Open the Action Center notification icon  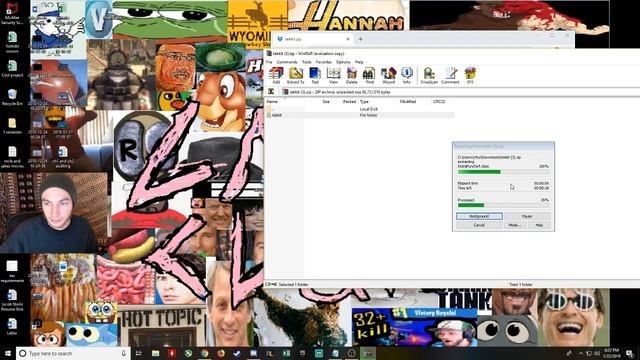click(x=629, y=353)
